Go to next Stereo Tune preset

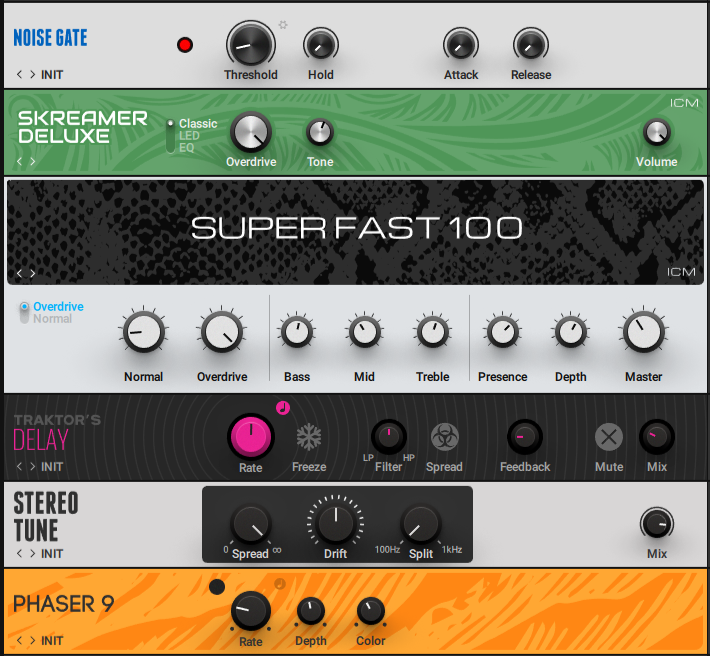(x=33, y=553)
